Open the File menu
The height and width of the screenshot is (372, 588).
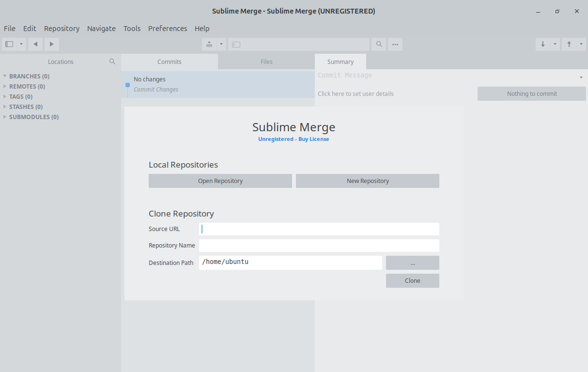click(10, 29)
